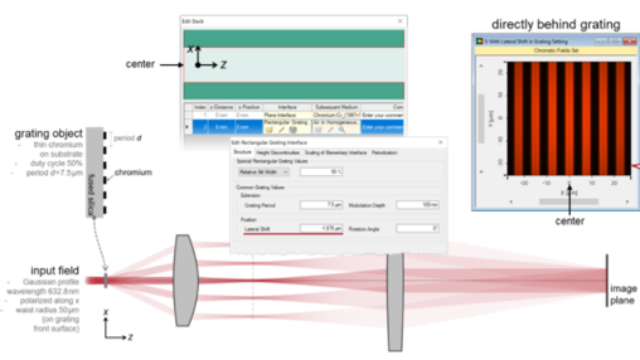Load interface icon in Rectangular Grating row
Image resolution: width=640 pixels, height=360 pixels.
pyautogui.click(x=269, y=130)
